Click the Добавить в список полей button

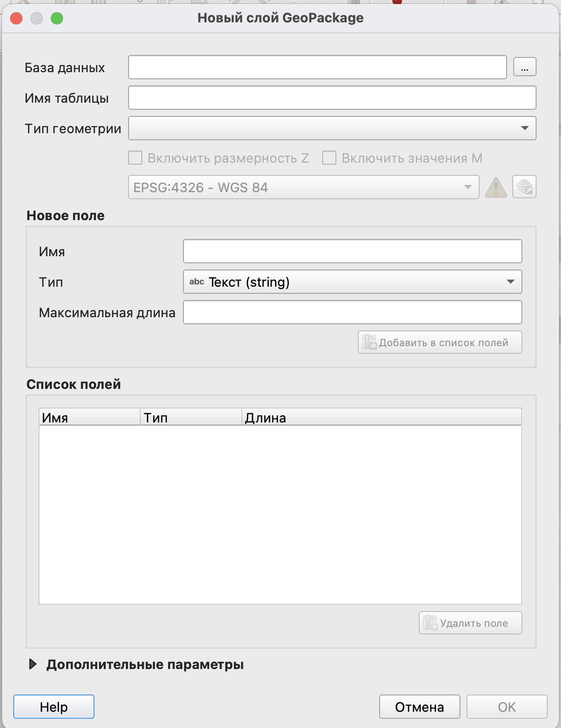pyautogui.click(x=440, y=343)
